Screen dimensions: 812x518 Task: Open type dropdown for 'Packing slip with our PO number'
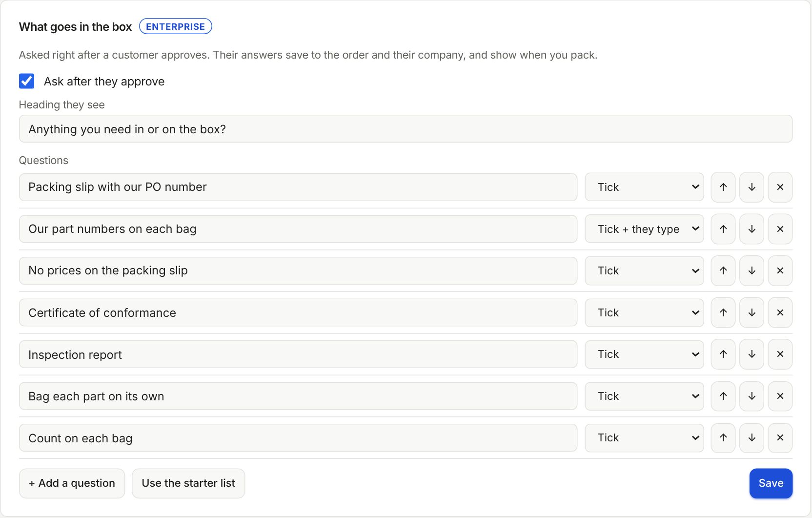pyautogui.click(x=644, y=187)
